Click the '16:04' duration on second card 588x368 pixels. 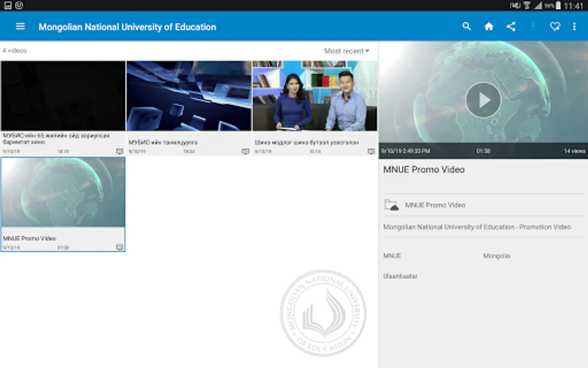189,151
